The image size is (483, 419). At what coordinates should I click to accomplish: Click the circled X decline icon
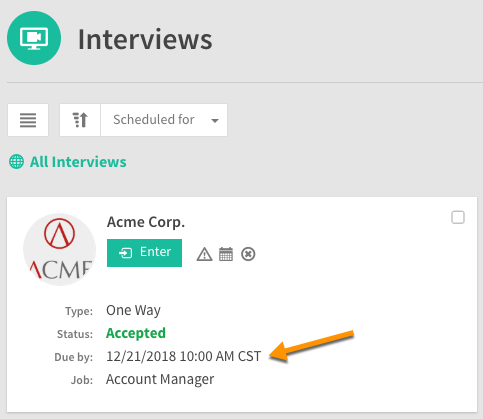coord(248,254)
